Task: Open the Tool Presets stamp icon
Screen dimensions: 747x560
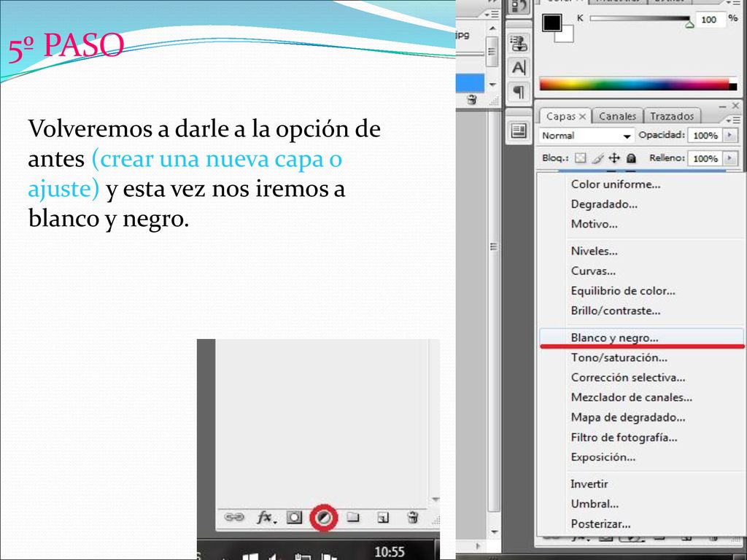Action: coord(519,42)
